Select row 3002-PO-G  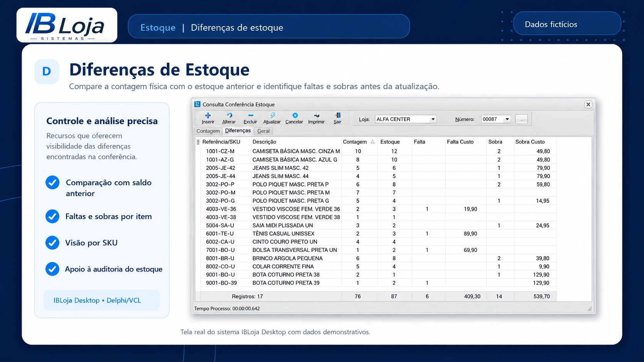click(x=378, y=201)
